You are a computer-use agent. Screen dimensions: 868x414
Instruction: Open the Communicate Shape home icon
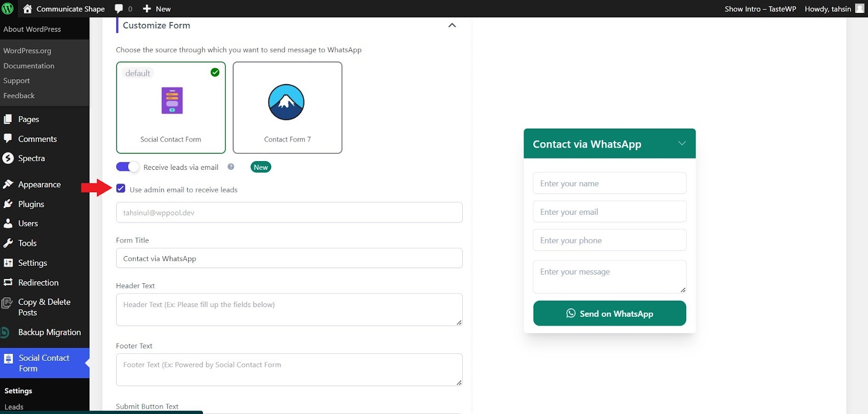coord(28,9)
